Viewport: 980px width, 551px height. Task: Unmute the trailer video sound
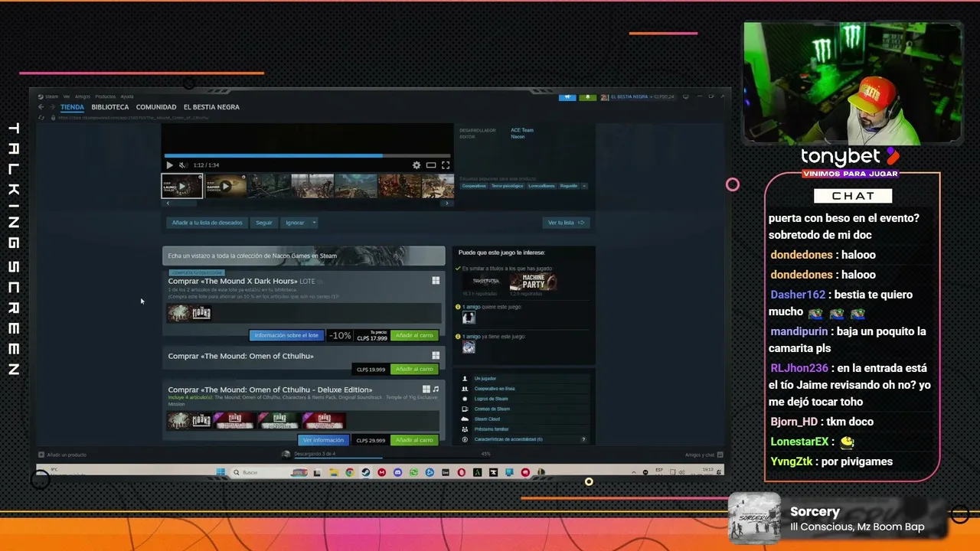pyautogui.click(x=183, y=165)
